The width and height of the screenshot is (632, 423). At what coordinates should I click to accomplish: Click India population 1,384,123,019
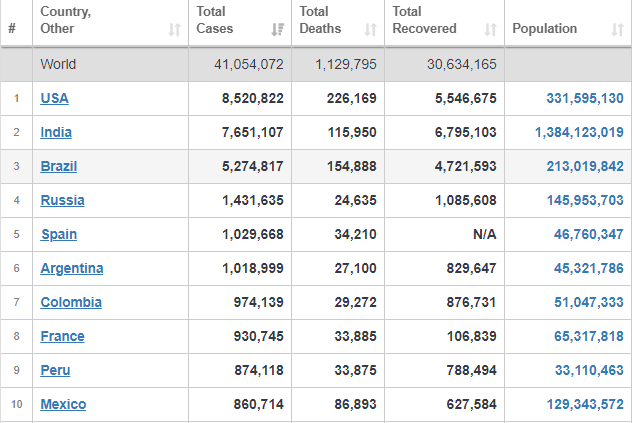click(x=579, y=132)
